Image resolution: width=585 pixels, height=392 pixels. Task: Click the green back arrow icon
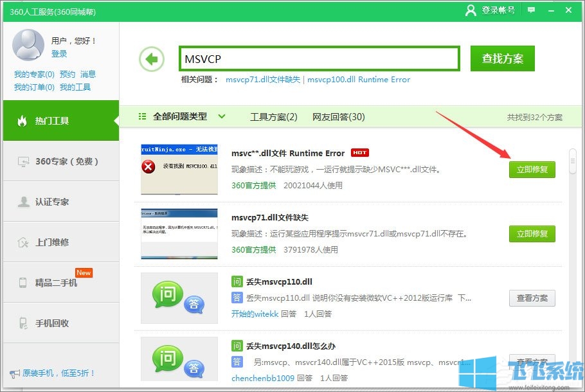151,58
